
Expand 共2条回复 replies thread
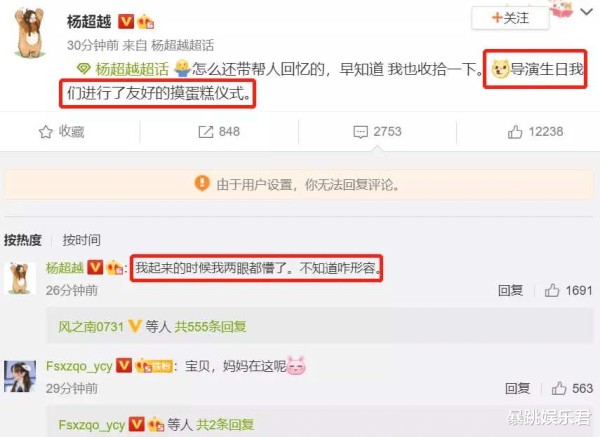tap(225, 424)
